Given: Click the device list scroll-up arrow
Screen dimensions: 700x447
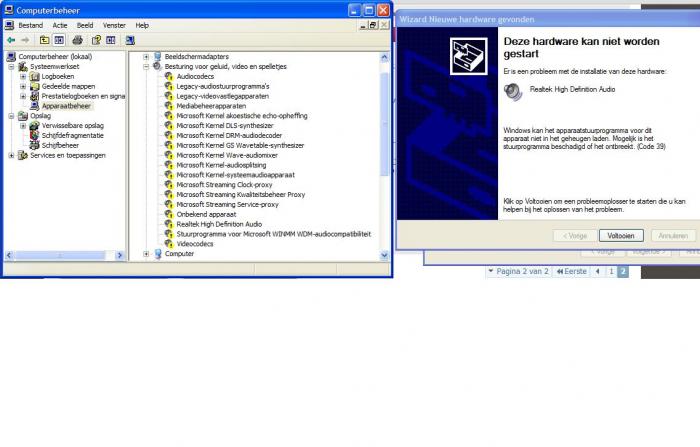Looking at the screenshot, I should click(x=384, y=57).
